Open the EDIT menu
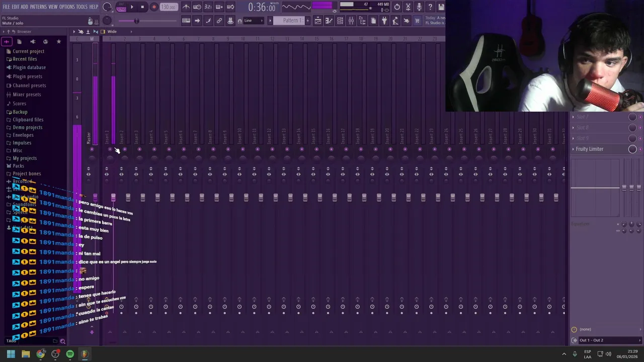 [16, 7]
